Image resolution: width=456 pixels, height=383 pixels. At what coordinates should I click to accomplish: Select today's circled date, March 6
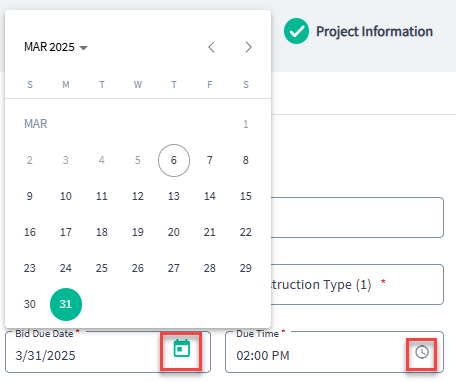tap(174, 160)
